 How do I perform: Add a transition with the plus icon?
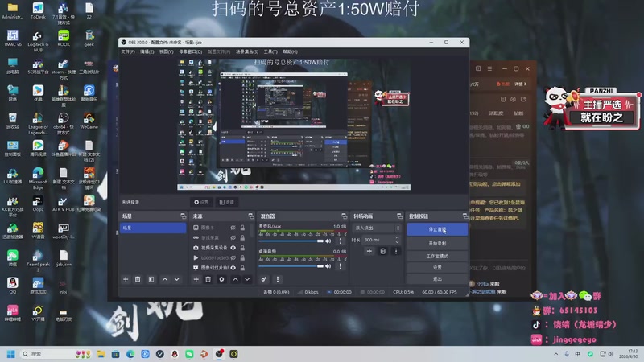(x=369, y=251)
